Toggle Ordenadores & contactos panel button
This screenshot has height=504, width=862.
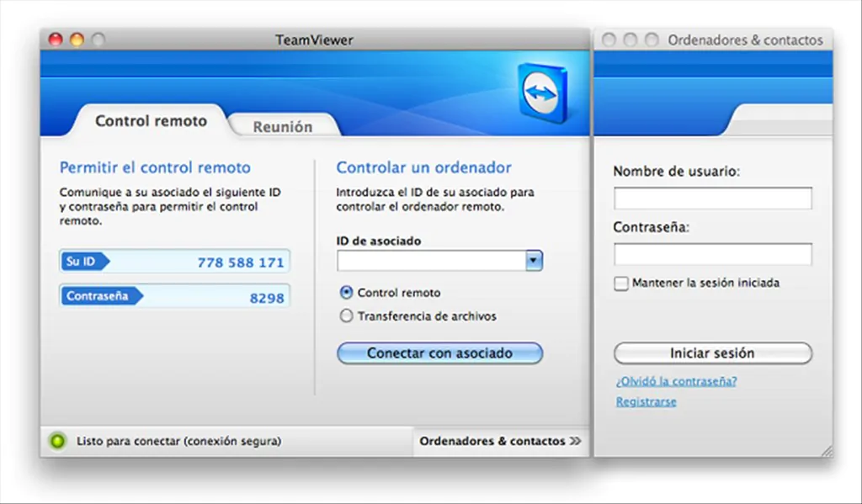point(500,441)
